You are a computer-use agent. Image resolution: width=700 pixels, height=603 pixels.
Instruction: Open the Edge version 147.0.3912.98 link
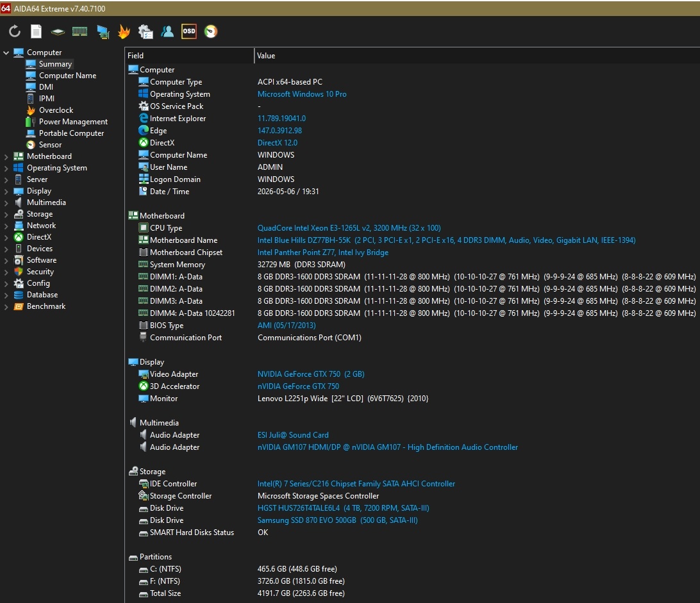[279, 131]
